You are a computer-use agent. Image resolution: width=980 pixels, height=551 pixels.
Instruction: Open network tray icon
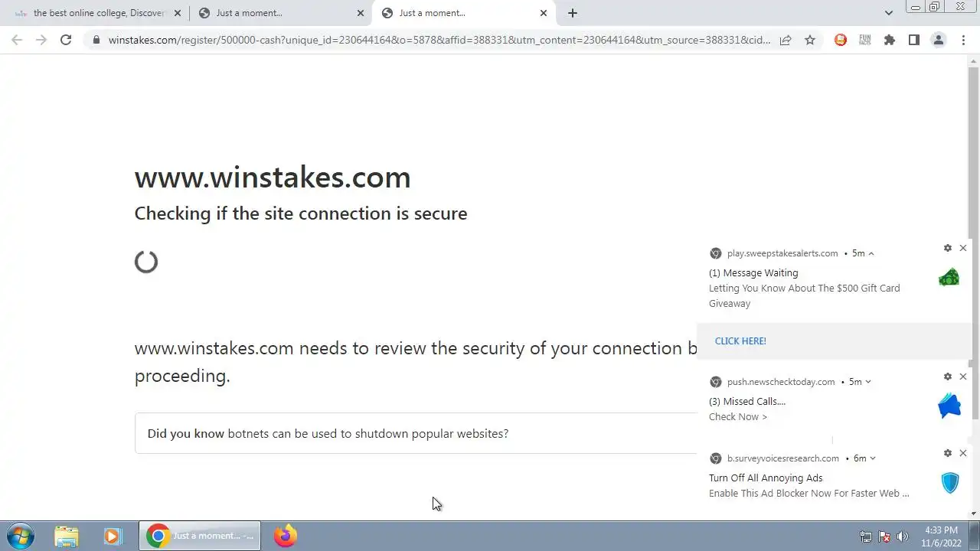(865, 536)
